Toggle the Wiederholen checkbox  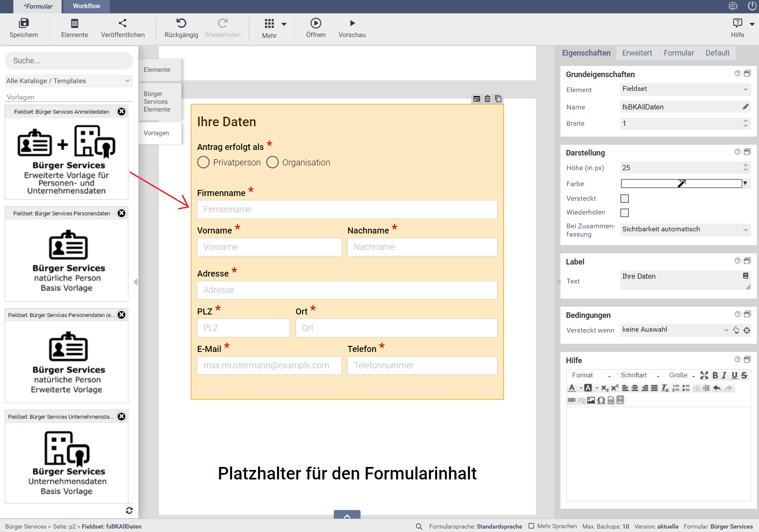coord(625,213)
